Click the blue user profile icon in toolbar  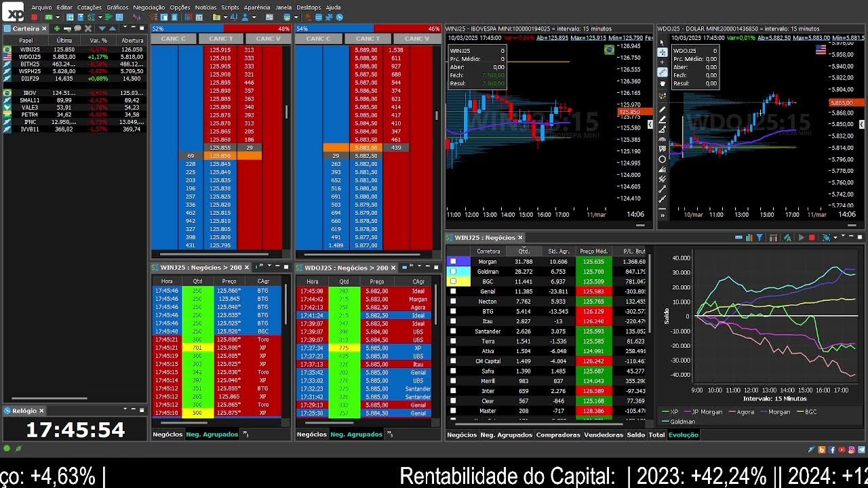tap(245, 17)
